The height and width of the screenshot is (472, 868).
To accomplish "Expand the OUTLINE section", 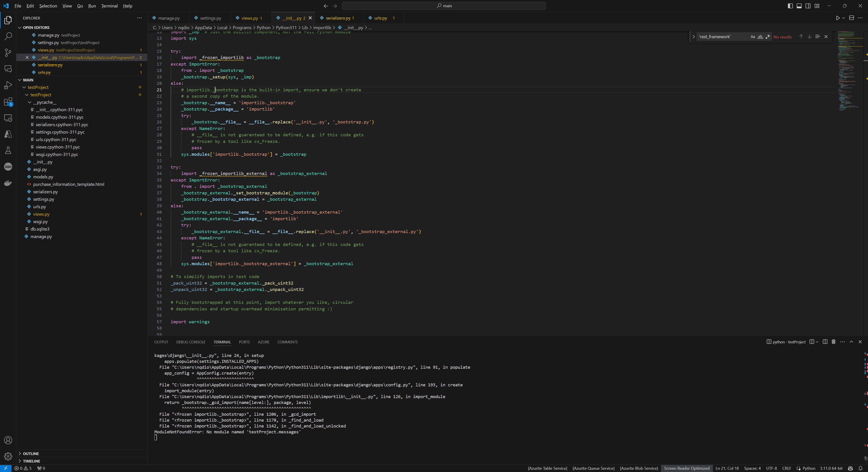I will [31, 453].
